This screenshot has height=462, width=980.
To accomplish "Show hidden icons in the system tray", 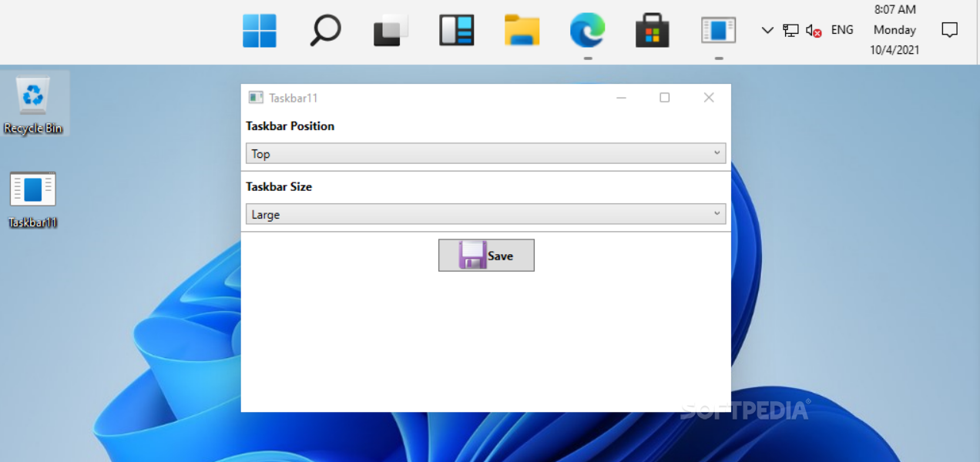I will [767, 30].
